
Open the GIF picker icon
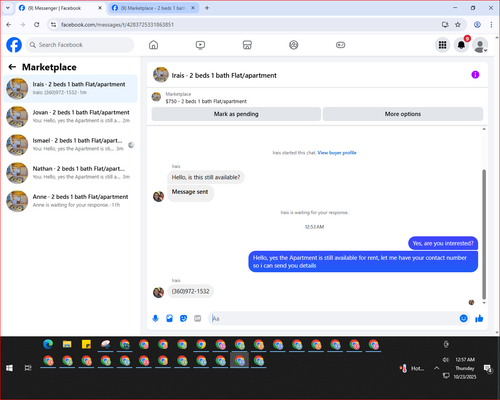(x=198, y=318)
